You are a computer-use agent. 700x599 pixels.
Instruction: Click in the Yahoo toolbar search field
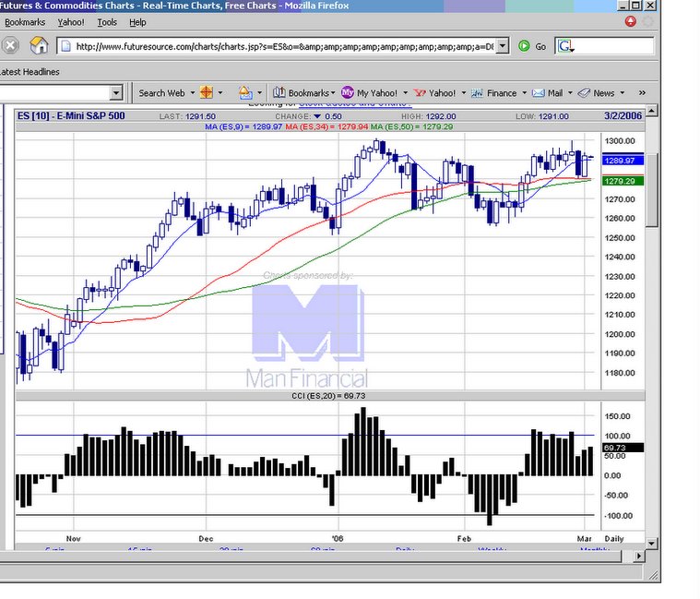coord(55,93)
